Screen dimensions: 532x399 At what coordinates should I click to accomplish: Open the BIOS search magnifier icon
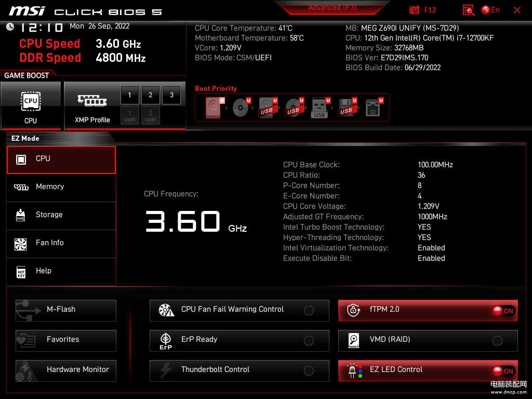click(x=469, y=10)
